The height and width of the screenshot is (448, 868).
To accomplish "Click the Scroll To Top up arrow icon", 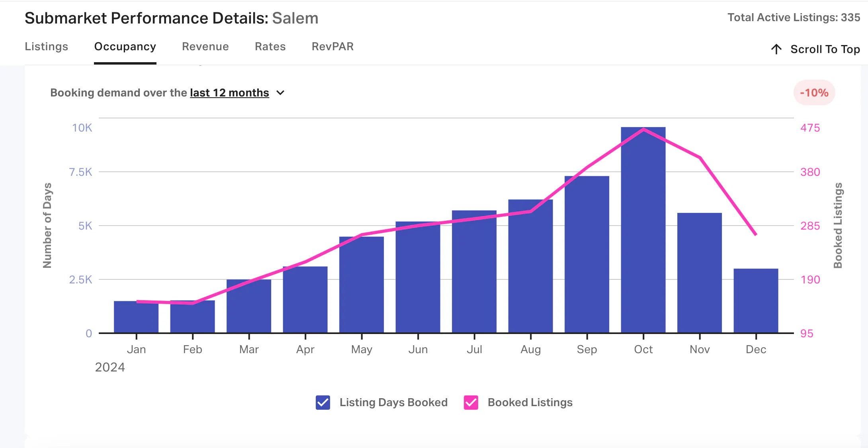I will (776, 49).
